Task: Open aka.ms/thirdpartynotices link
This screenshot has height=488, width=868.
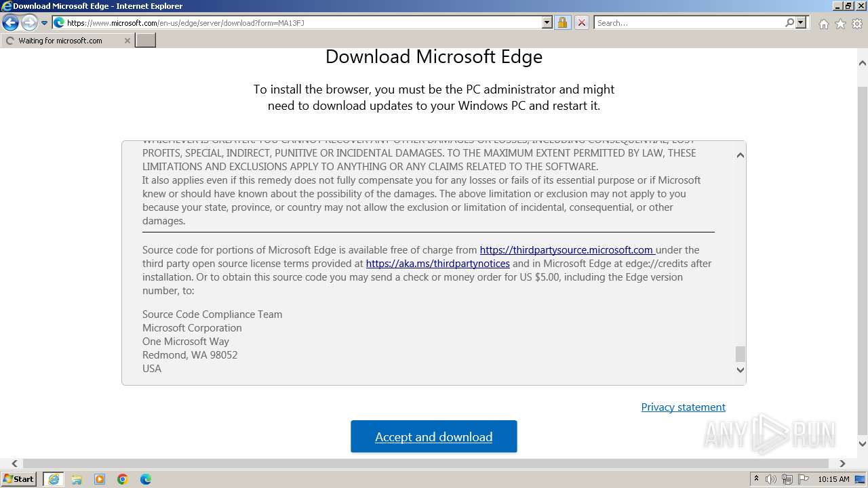Action: point(438,264)
